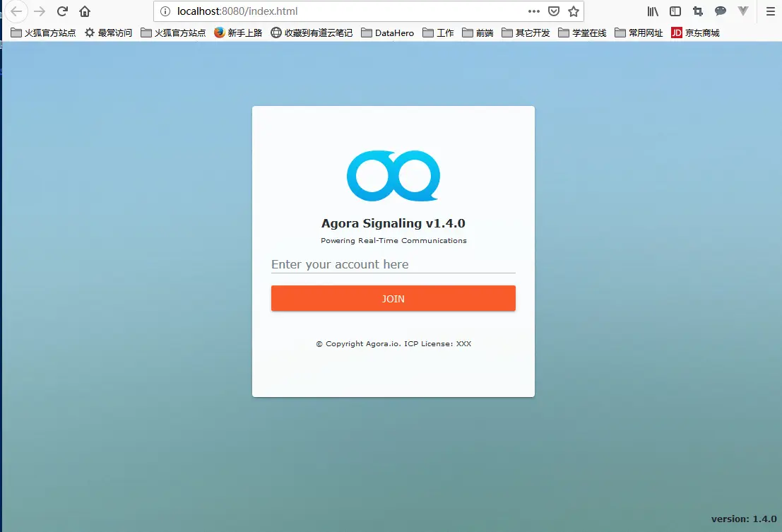Expand the 前端 bookmark folder
This screenshot has width=782, height=532.
478,33
